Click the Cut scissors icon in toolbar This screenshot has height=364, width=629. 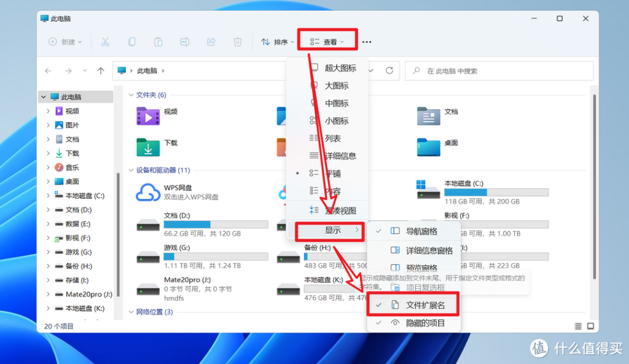(x=105, y=42)
